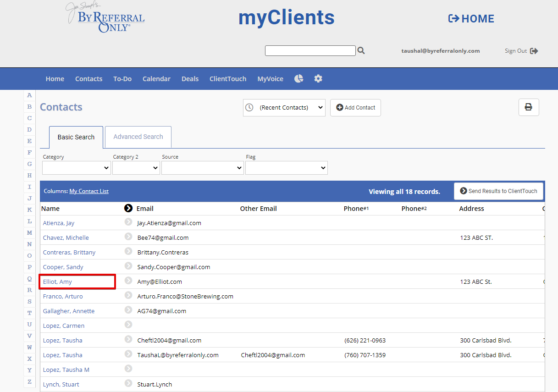Open the Category 2 dropdown
Viewport: 558px width, 392px height.
pyautogui.click(x=136, y=168)
